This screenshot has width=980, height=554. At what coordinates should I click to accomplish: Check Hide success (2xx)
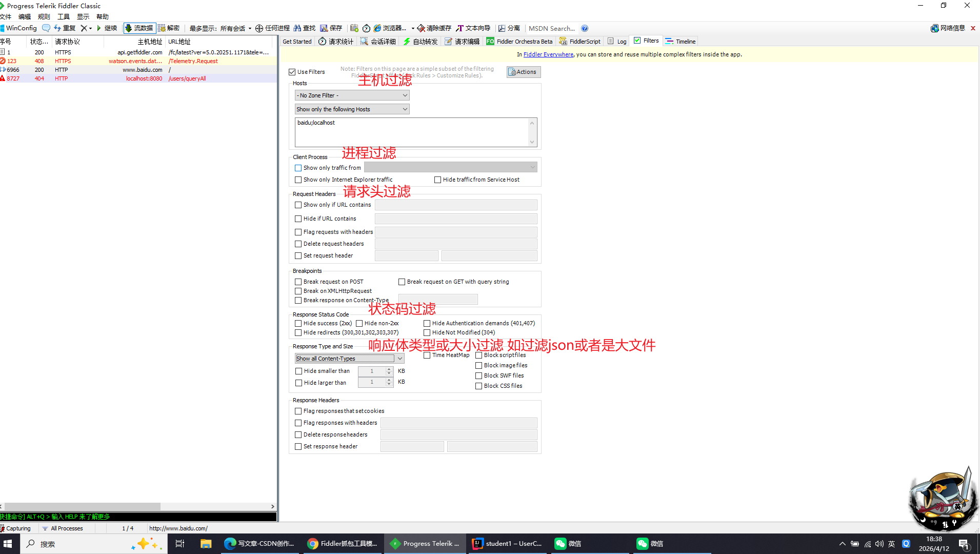[x=298, y=324]
